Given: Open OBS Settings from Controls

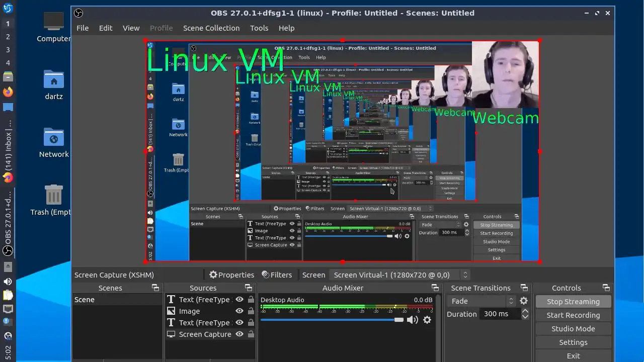Looking at the screenshot, I should [573, 342].
